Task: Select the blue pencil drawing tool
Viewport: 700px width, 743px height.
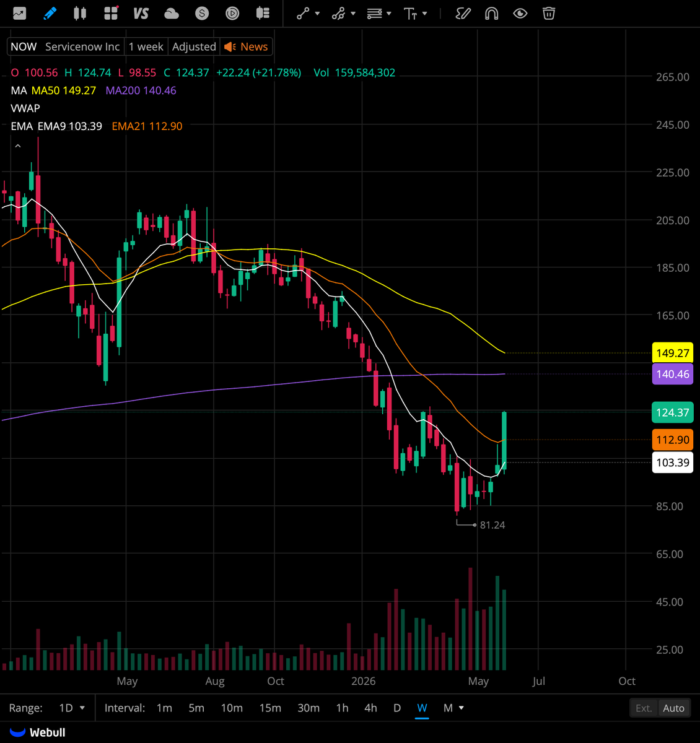Action: [x=50, y=13]
